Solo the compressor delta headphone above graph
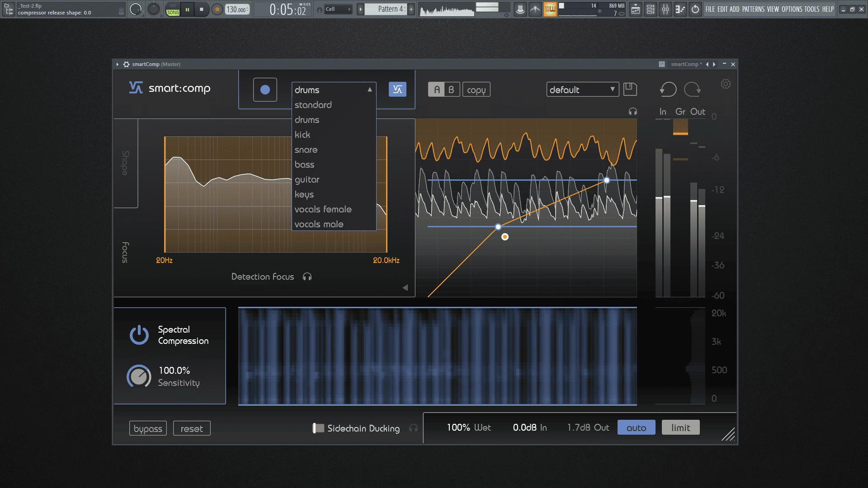Image resolution: width=868 pixels, height=488 pixels. click(x=632, y=112)
